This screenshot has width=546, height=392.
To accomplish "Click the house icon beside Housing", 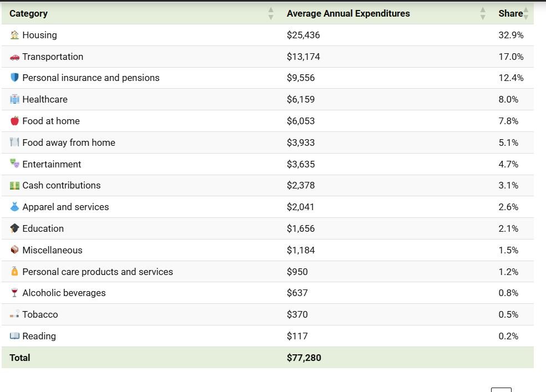I will [x=15, y=35].
